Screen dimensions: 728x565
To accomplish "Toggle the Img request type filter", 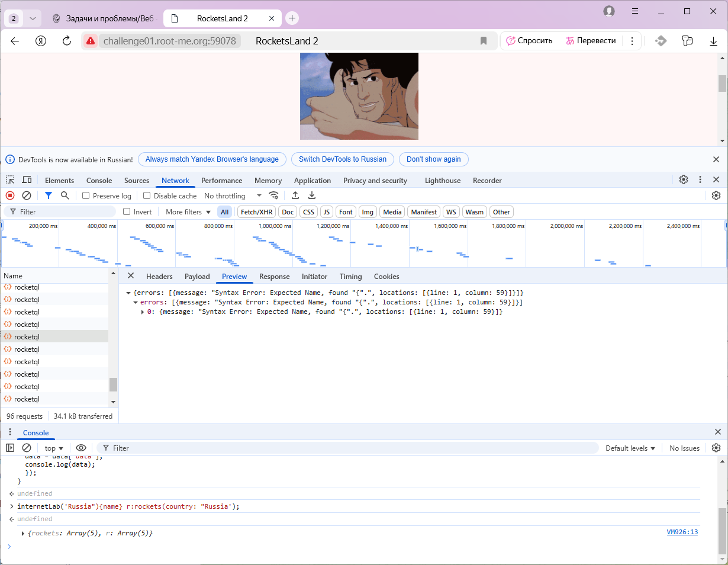I will [x=368, y=212].
